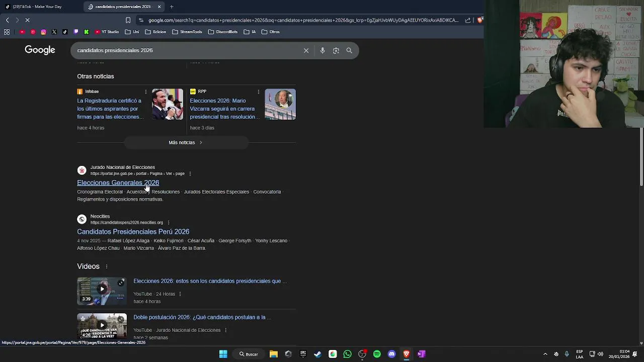Viewport: 644px width, 362px height.
Task: Open OneNote from the taskbar
Action: [x=421, y=354]
